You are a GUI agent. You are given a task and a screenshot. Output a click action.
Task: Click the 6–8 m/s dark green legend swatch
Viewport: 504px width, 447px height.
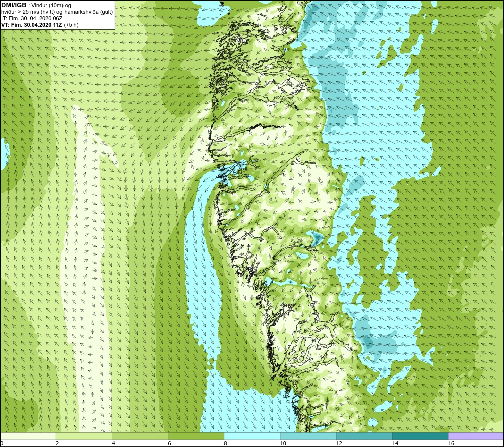point(196,436)
